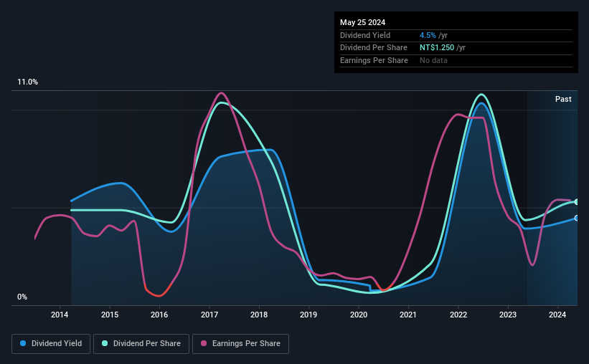
Task: Click the 2014 axis label
Action: (60, 315)
